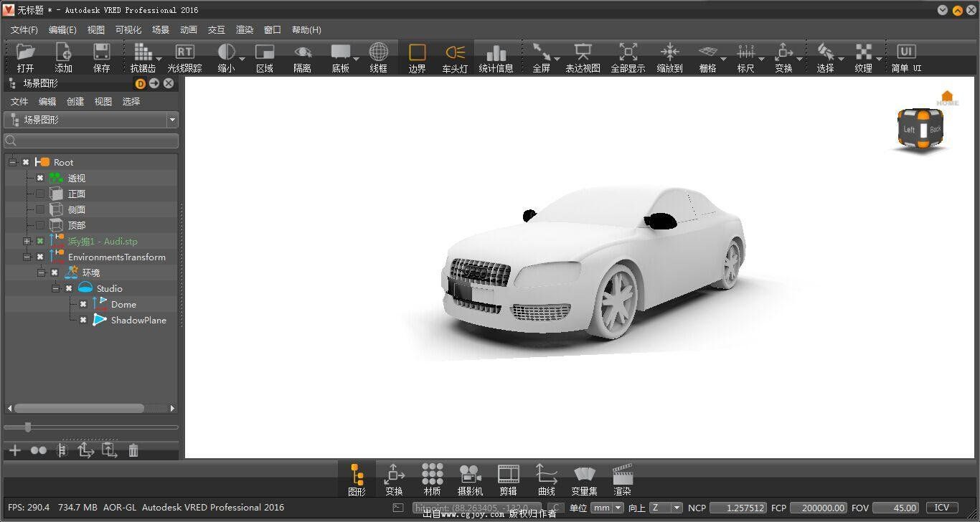Open the 剪辑 clip editor icon
Image resolution: width=980 pixels, height=522 pixels.
(509, 473)
